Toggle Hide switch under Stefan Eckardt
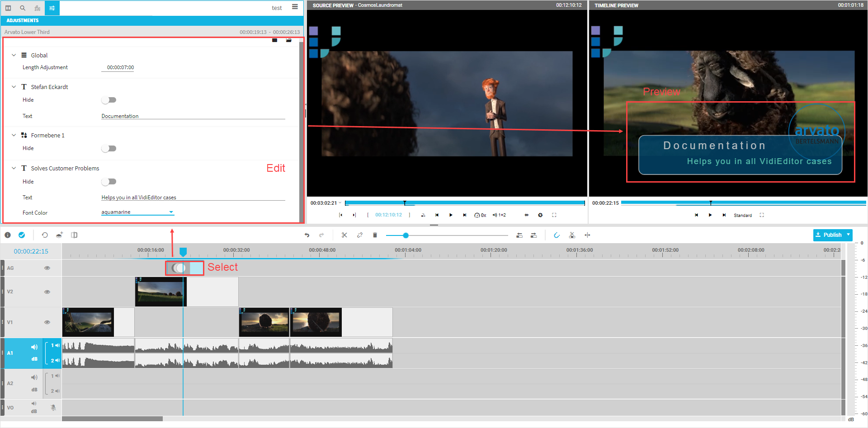This screenshot has width=868, height=428. 109,100
